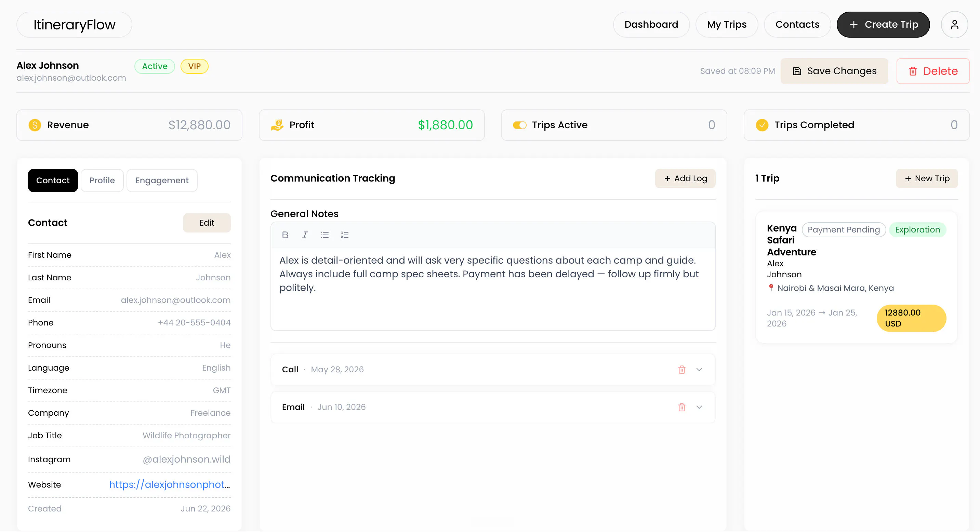Click the VIP badge
The height and width of the screenshot is (532, 980).
click(x=194, y=67)
